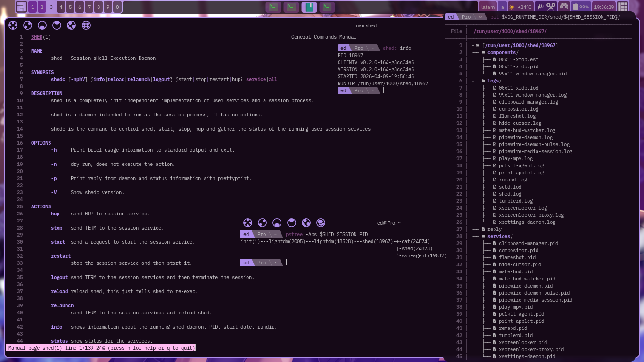Click the clipboard-manager.pid entry
The image size is (644, 362).
528,243
